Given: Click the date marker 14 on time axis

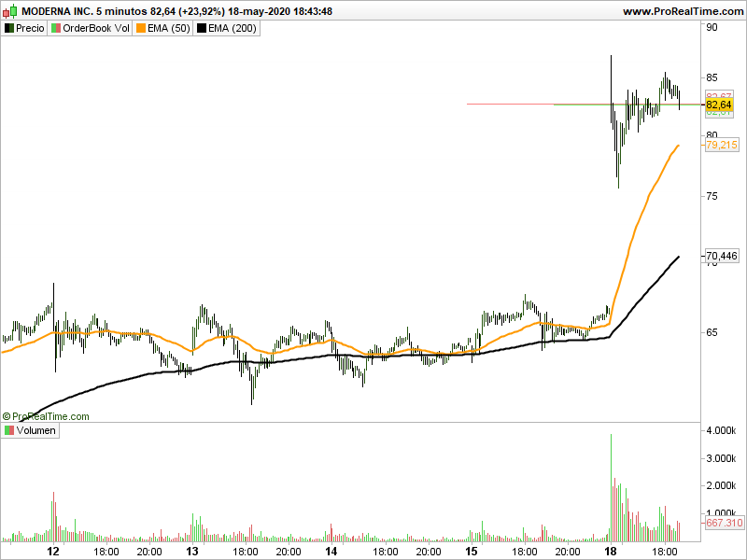Looking at the screenshot, I should tap(331, 552).
